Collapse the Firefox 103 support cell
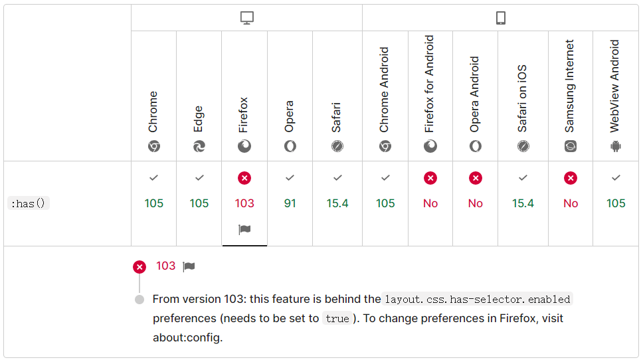The image size is (643, 364). pyautogui.click(x=244, y=204)
